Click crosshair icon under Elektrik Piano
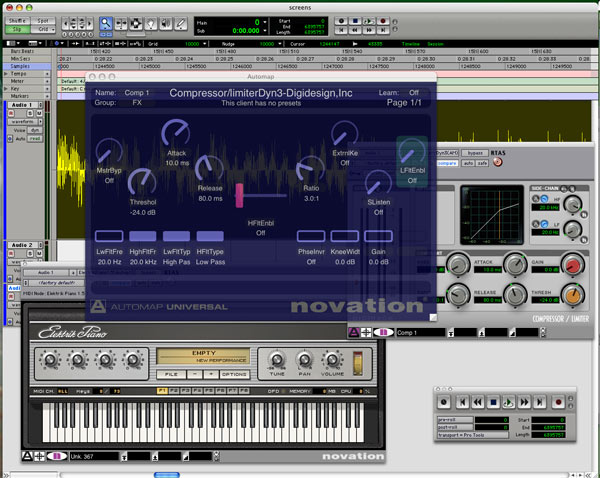The width and height of the screenshot is (600, 478). tap(39, 456)
